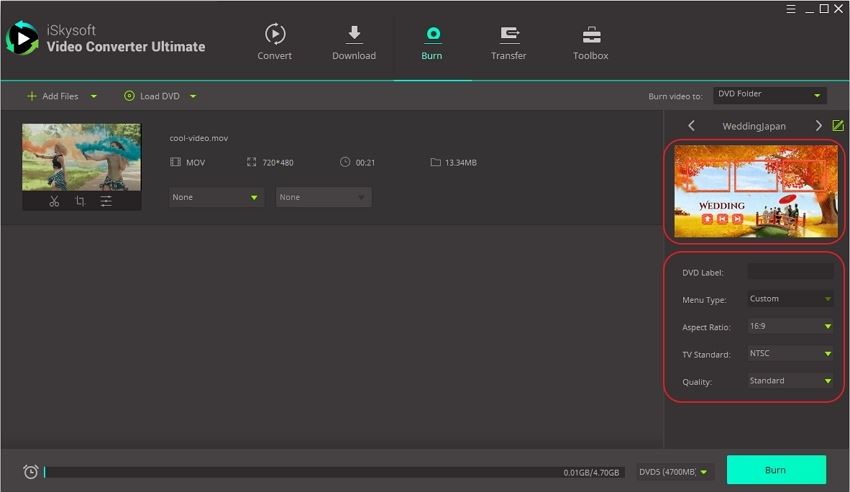The width and height of the screenshot is (850, 492).
Task: Click the crop icon under the video thumbnail
Action: click(80, 201)
